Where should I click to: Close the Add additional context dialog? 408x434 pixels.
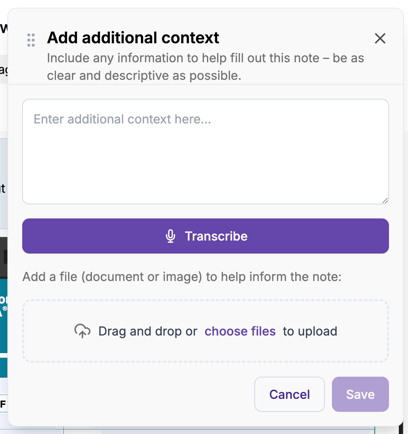click(x=380, y=38)
